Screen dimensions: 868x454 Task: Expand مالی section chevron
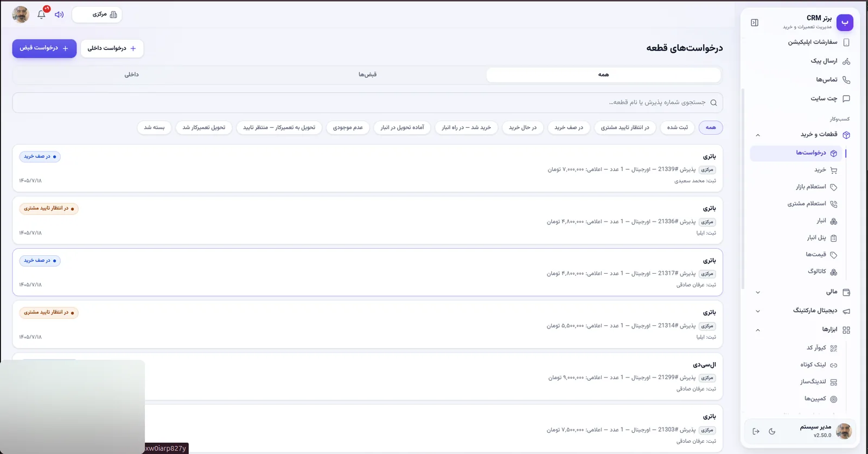coord(758,293)
